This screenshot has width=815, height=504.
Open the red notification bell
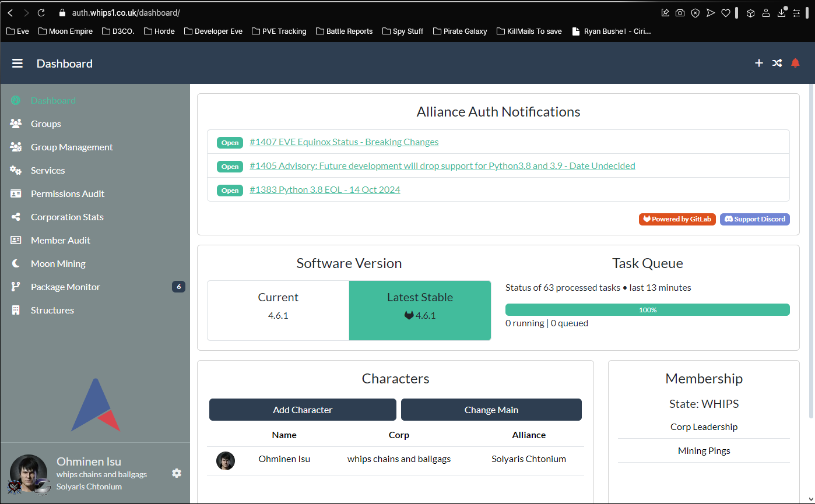[x=795, y=63]
